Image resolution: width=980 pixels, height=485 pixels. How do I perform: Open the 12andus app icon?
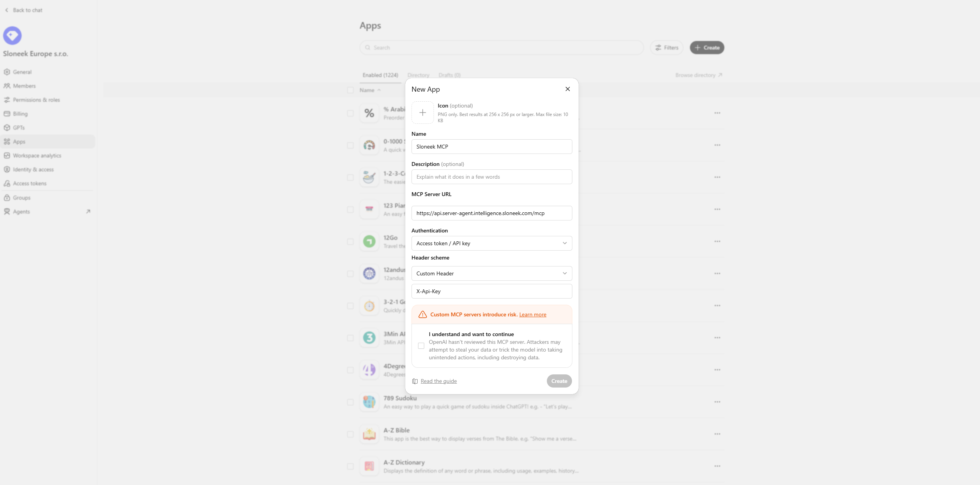click(369, 273)
